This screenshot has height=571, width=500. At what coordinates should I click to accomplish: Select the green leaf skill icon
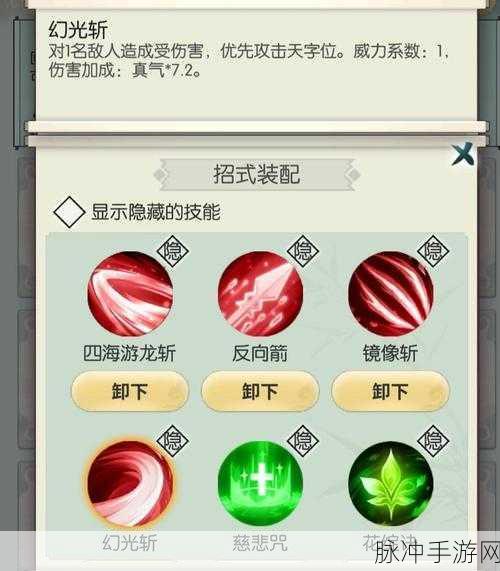390,483
